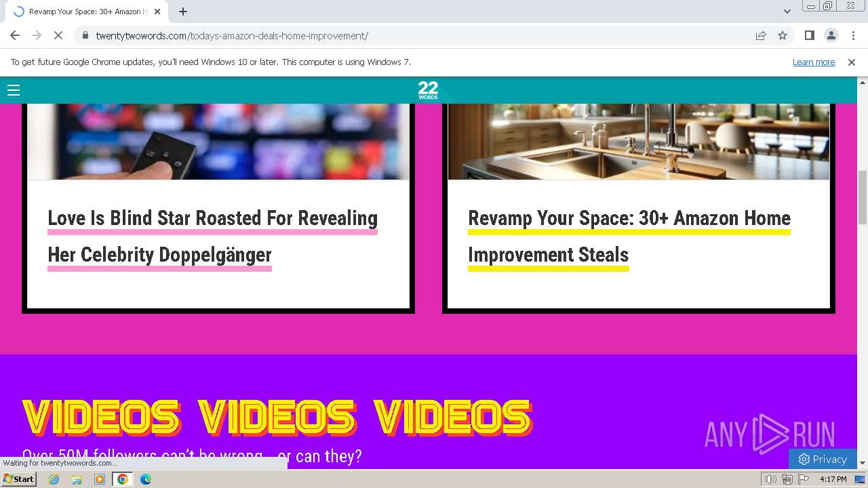This screenshot has height=488, width=868.
Task: Expand the tab search dropdown
Action: tap(787, 12)
